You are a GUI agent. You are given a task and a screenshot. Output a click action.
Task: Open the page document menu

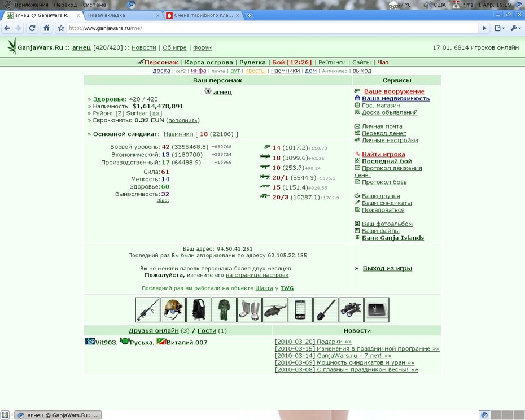[500, 28]
